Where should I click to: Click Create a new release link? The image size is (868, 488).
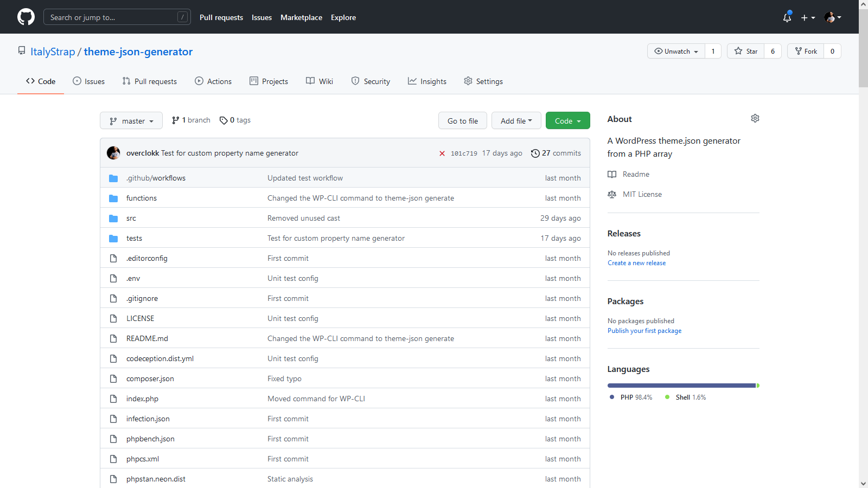(636, 263)
